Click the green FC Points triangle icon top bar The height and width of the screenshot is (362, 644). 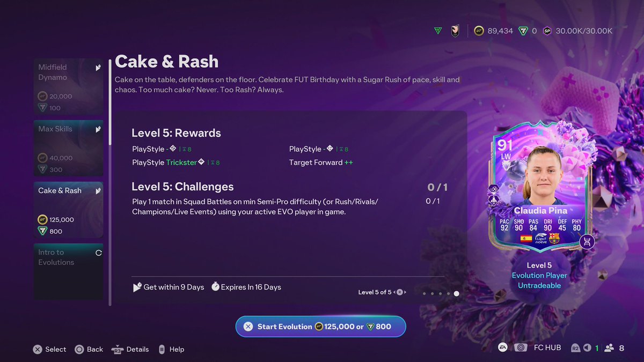438,31
